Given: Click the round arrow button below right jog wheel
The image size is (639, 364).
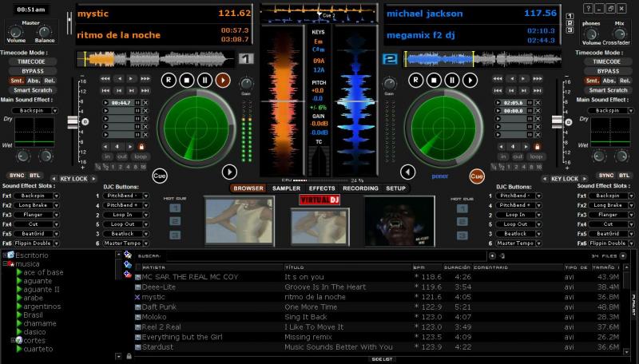Looking at the screenshot, I should [x=407, y=172].
